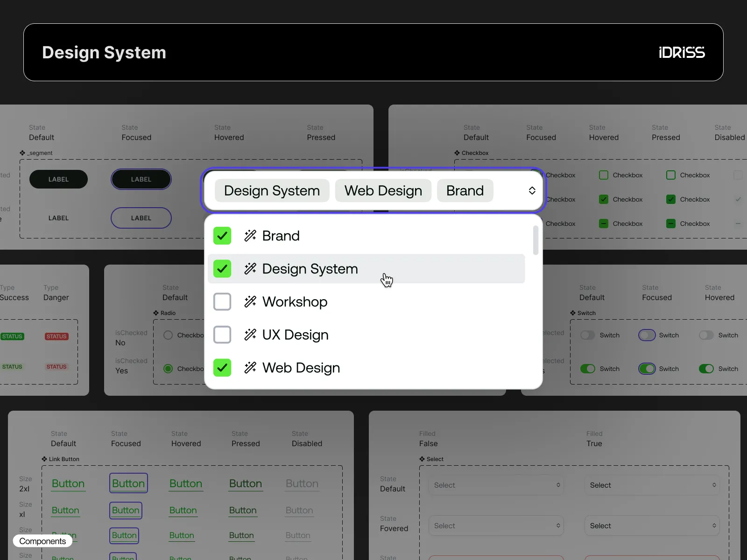Screen dimensions: 747x560
Task: Click the Web Design tag in the select field
Action: point(383,190)
